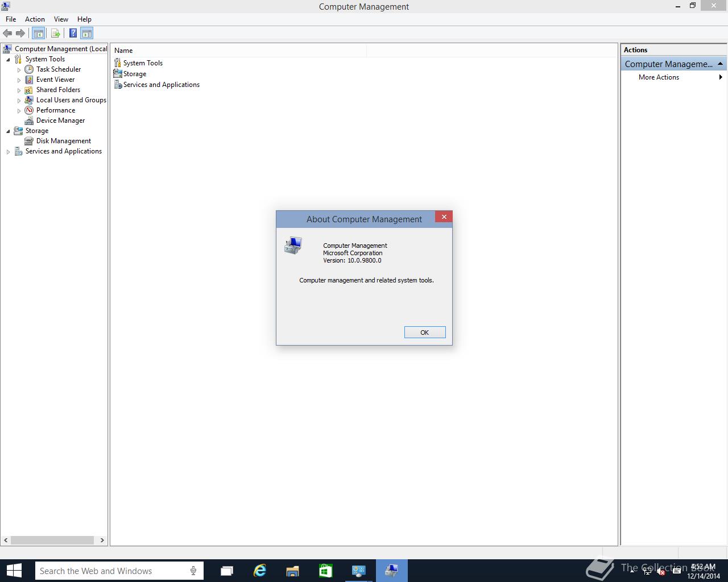Click the tree pane horizontal scrollbar thumb
728x582 pixels.
(x=52, y=540)
